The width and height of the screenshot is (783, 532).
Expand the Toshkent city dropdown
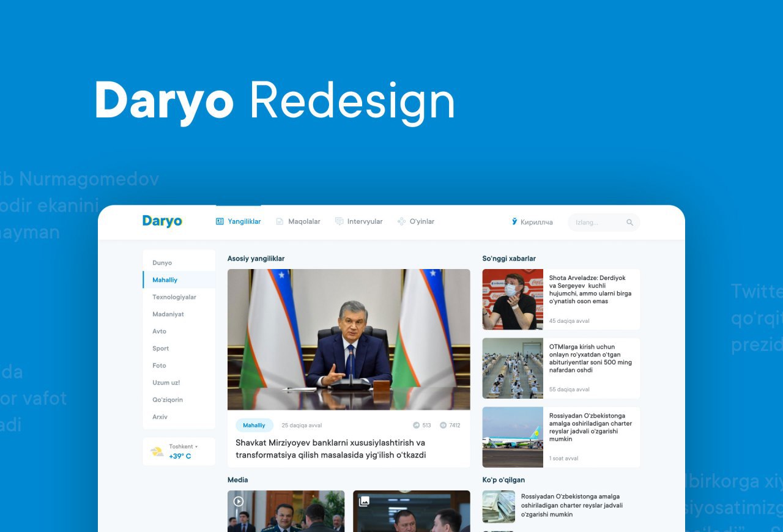(184, 446)
